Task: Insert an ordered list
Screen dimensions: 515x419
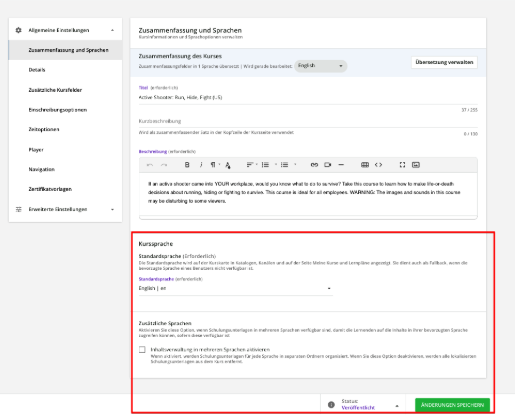Action: coord(265,165)
